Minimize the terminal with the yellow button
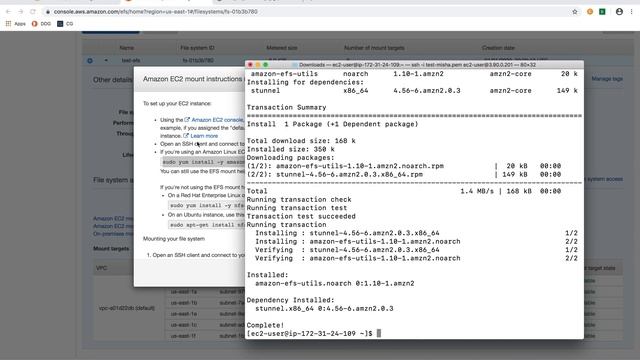The height and width of the screenshot is (360, 640). [x=258, y=65]
